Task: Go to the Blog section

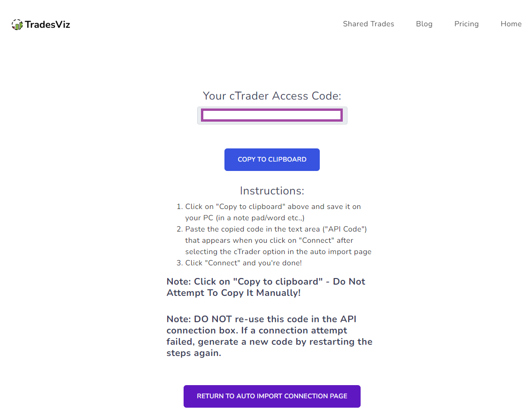Action: point(424,24)
